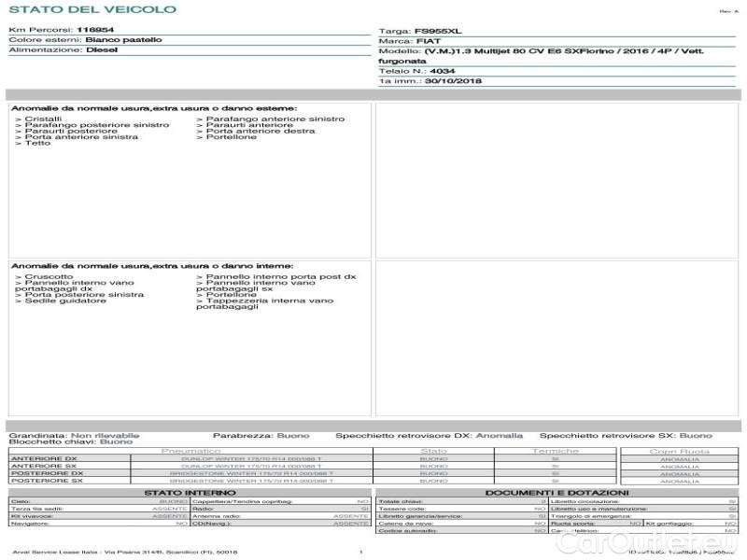Click the external anomalies heading ending 'danno esterne:'

[154, 108]
